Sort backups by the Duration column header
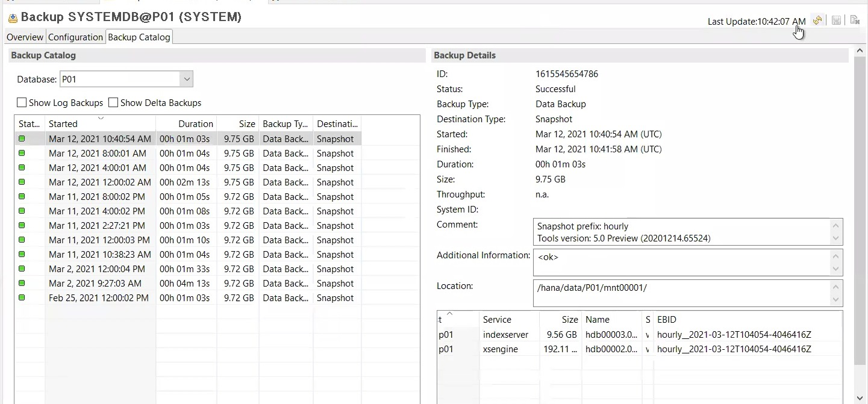The width and height of the screenshot is (868, 404). coord(195,124)
